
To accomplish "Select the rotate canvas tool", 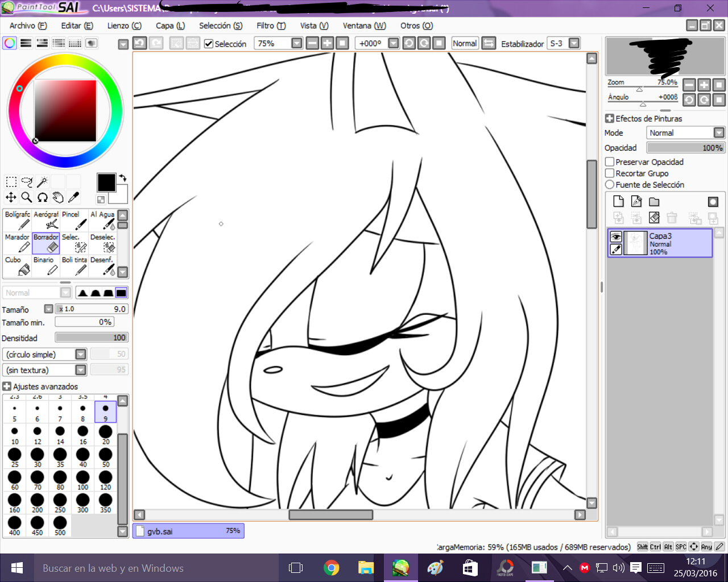I will coord(42,197).
